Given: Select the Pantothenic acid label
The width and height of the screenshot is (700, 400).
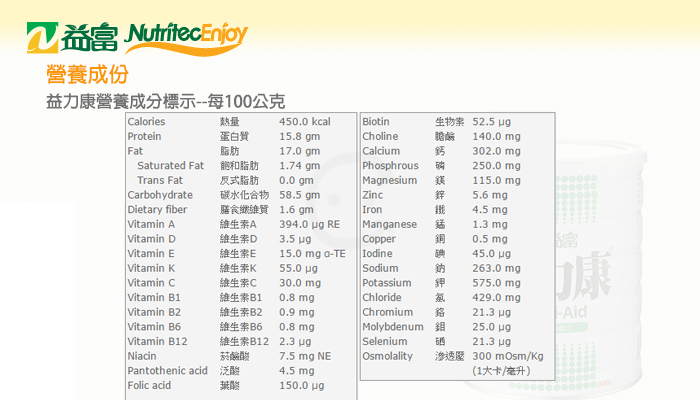Looking at the screenshot, I should pyautogui.click(x=167, y=371).
